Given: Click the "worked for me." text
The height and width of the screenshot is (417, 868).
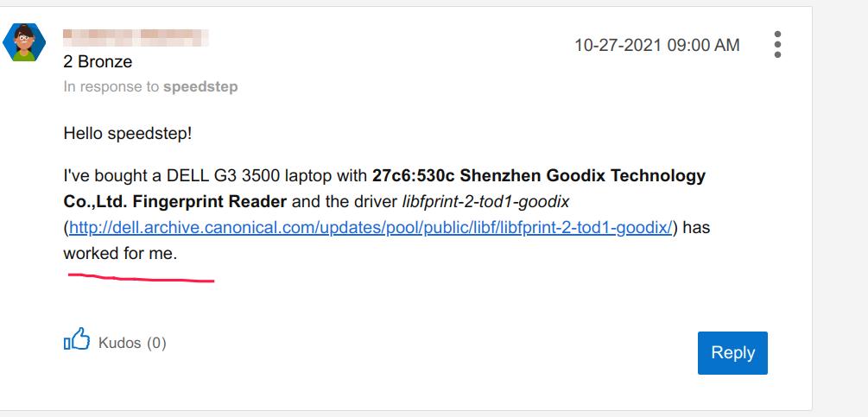Looking at the screenshot, I should [x=119, y=254].
